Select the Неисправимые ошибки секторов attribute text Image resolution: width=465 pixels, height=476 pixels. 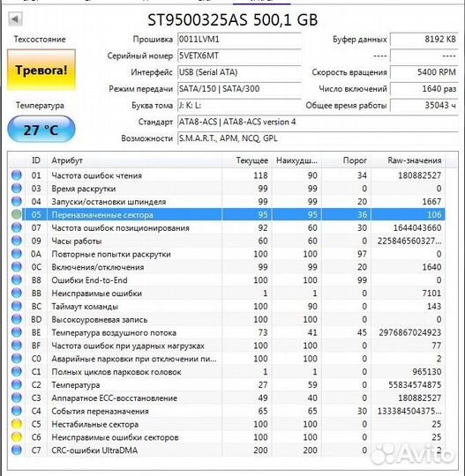point(115,437)
